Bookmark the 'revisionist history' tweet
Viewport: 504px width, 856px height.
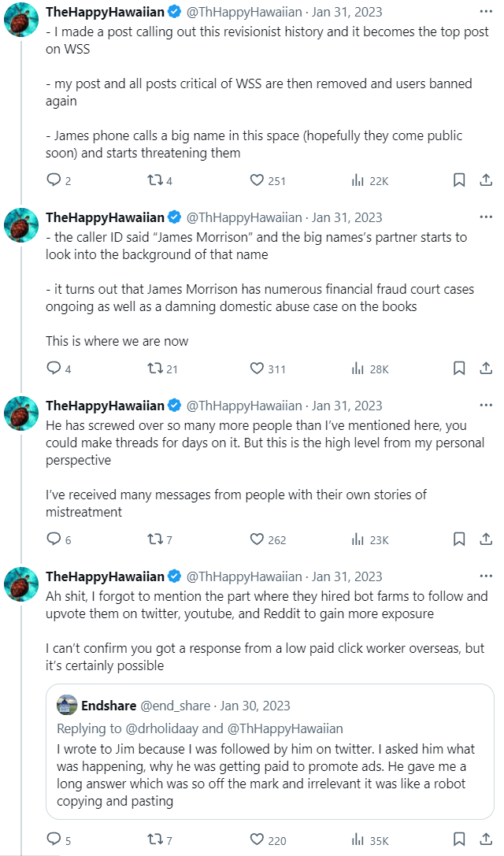[458, 180]
